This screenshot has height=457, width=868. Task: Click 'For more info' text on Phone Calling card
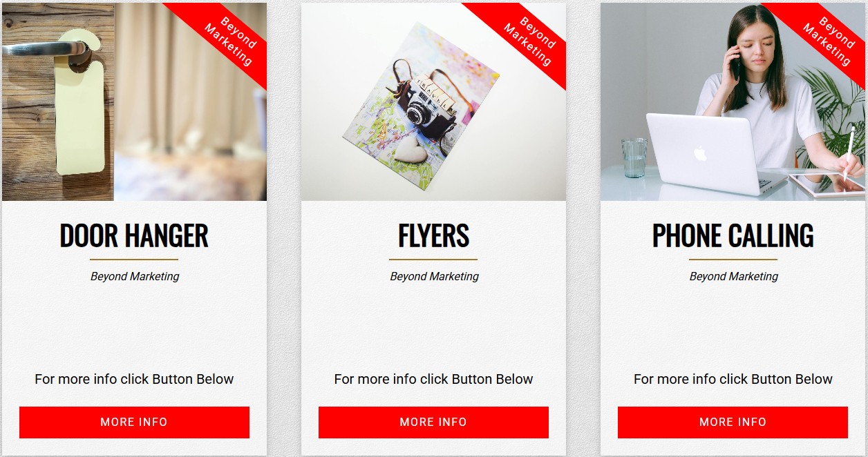pyautogui.click(x=733, y=379)
